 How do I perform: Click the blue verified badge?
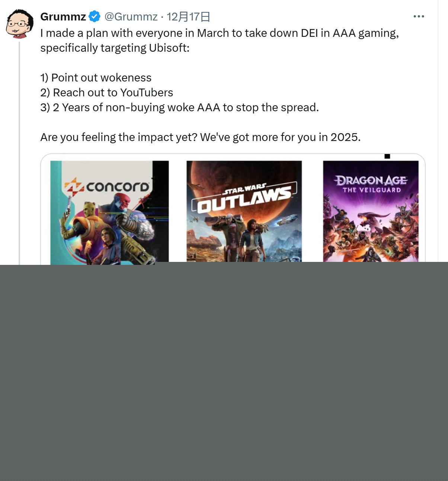click(95, 16)
